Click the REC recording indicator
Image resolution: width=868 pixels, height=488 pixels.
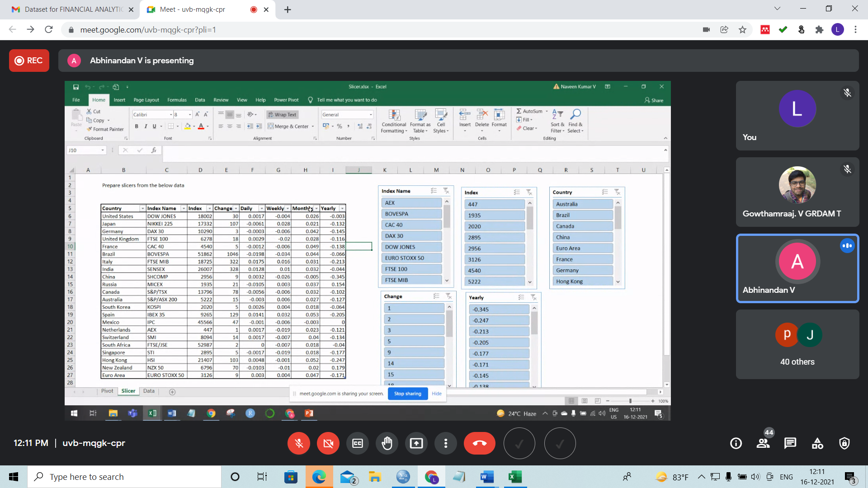coord(29,61)
